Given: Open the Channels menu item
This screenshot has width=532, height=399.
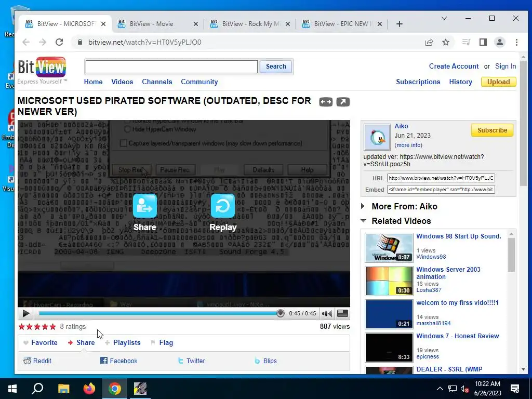Looking at the screenshot, I should [157, 82].
